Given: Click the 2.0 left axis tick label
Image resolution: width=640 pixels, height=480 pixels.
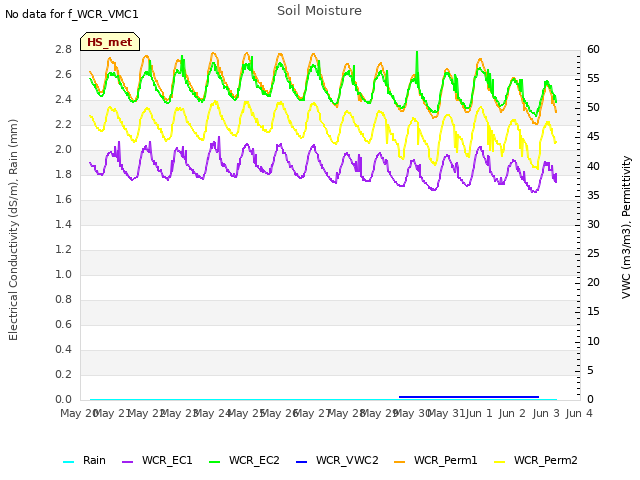Looking at the screenshot, I should click(x=63, y=149).
